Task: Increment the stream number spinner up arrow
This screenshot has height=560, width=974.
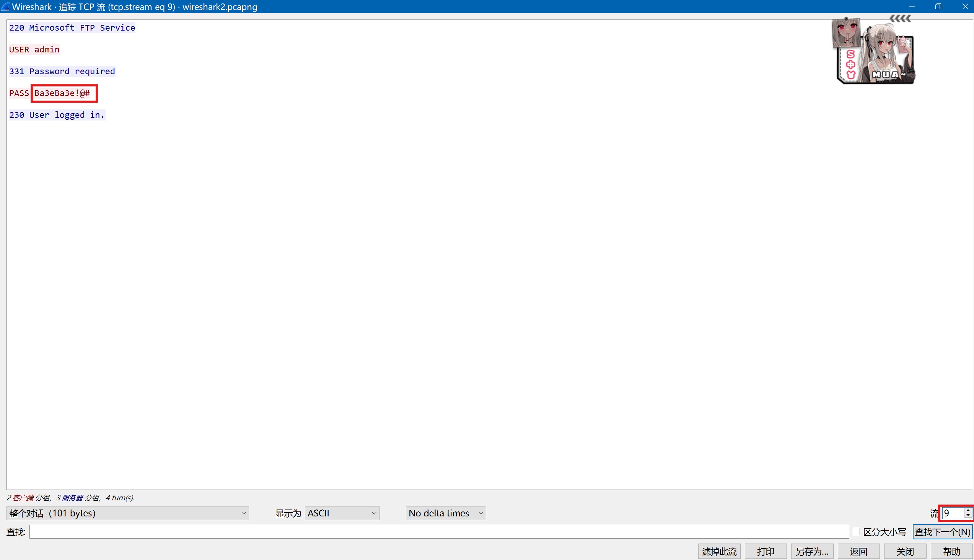Action: (968, 510)
